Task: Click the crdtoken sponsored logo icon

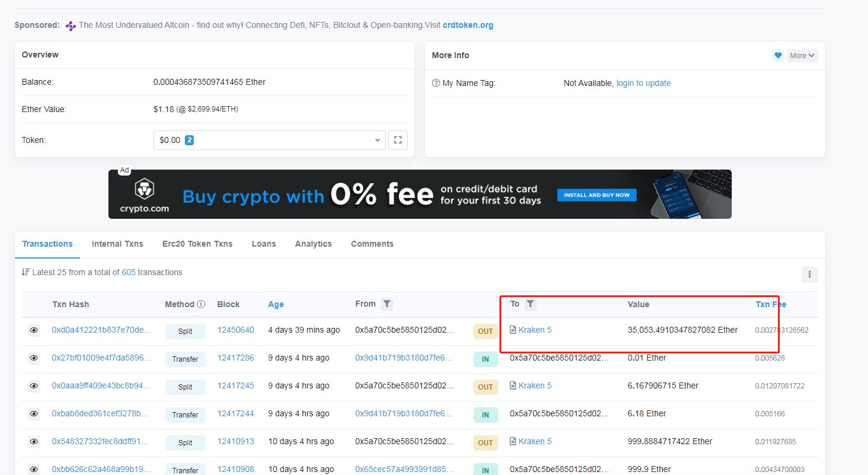Action: coord(71,25)
